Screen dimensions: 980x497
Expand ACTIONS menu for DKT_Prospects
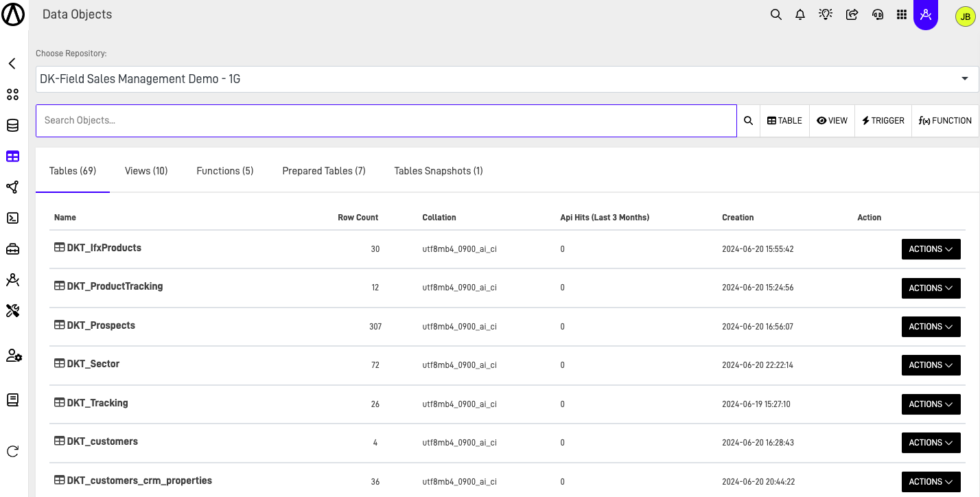point(931,327)
